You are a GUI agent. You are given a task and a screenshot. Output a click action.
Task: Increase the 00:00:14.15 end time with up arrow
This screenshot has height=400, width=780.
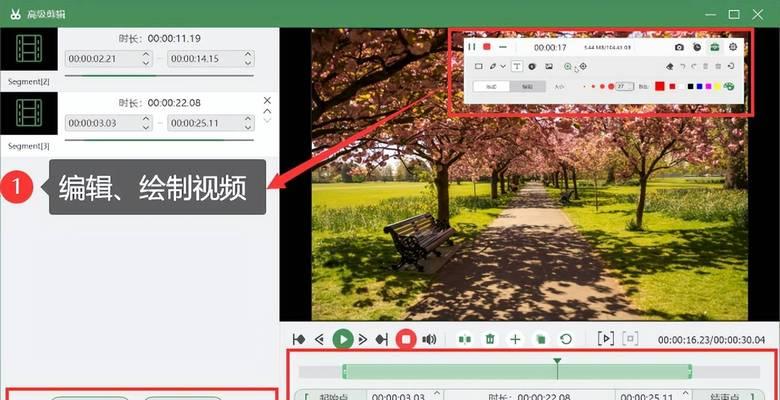[x=248, y=54]
